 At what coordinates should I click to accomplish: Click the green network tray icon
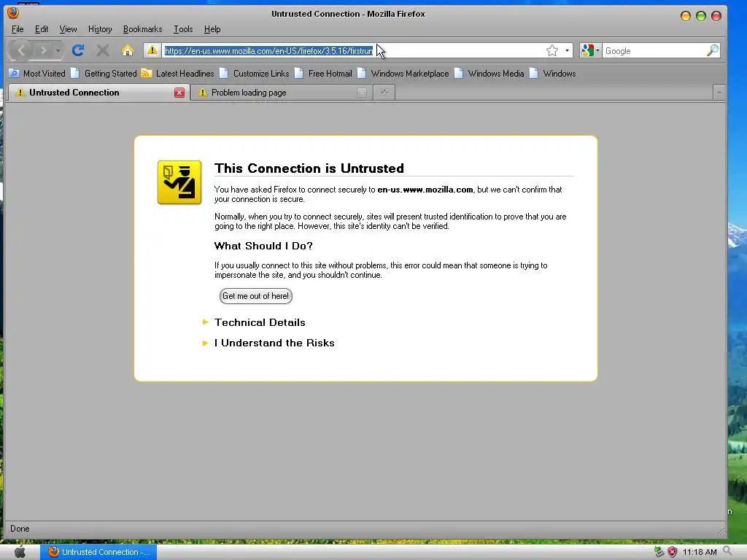659,552
